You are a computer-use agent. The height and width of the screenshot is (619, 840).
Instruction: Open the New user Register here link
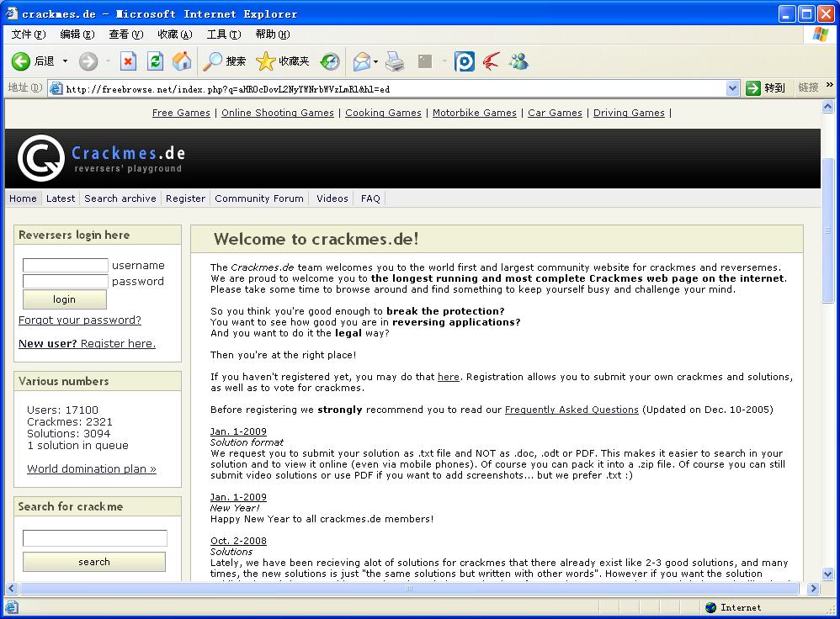point(88,343)
